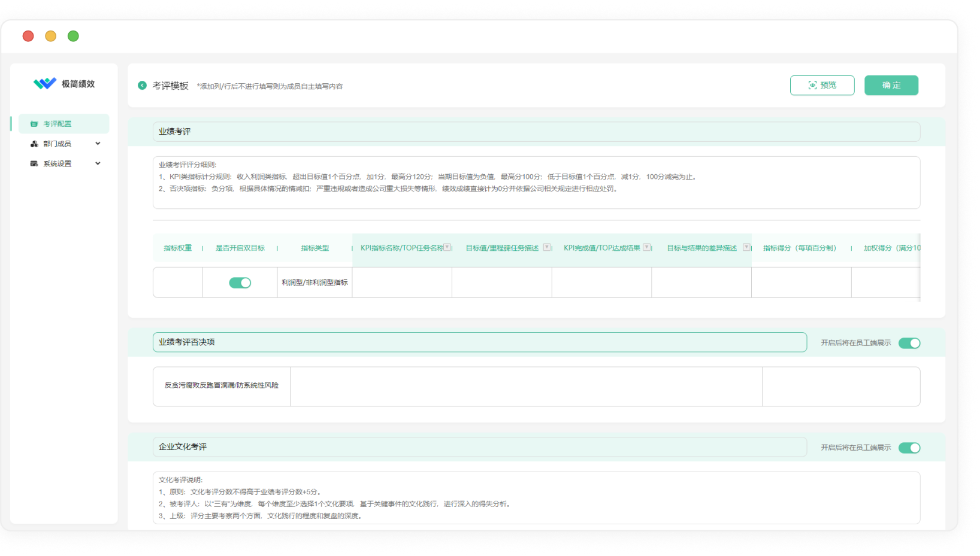
Task: Turn off 企业文化考评 employee display switch
Action: [x=909, y=448]
